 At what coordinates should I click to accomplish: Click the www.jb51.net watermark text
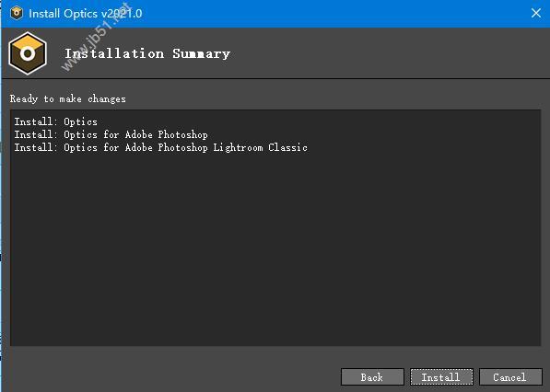[96, 38]
